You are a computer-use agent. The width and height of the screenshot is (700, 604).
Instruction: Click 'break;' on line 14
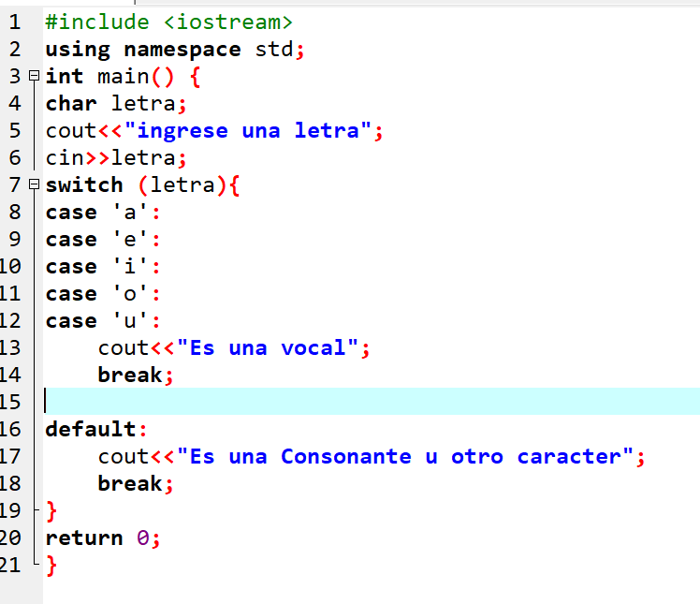coord(136,375)
